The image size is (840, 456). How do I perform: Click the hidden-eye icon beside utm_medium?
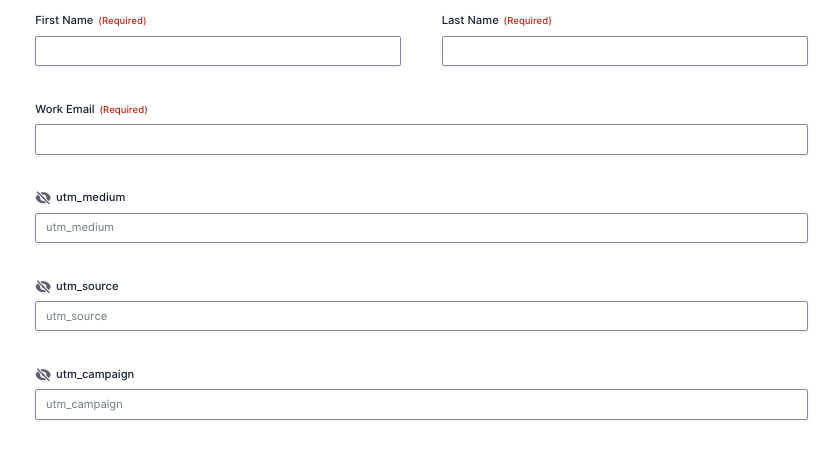(x=43, y=198)
